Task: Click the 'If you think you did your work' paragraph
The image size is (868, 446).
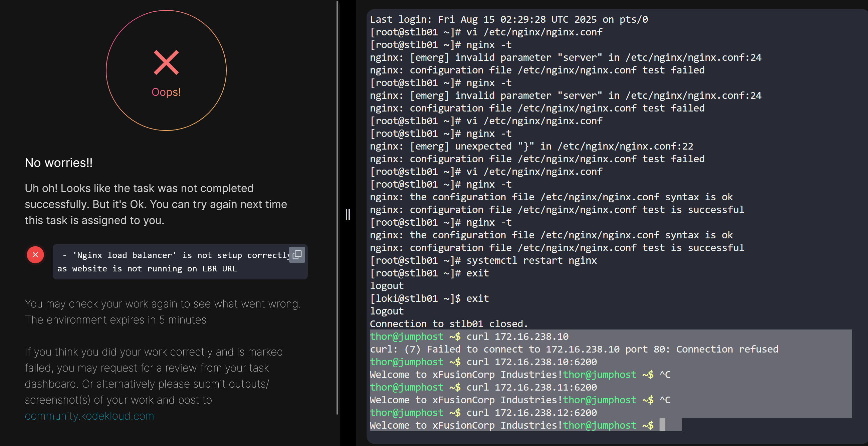Action: [154, 384]
